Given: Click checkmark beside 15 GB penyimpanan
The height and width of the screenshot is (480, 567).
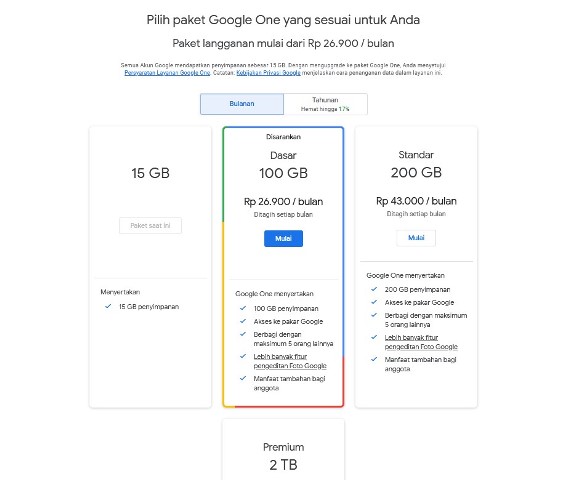Looking at the screenshot, I should coord(108,306).
